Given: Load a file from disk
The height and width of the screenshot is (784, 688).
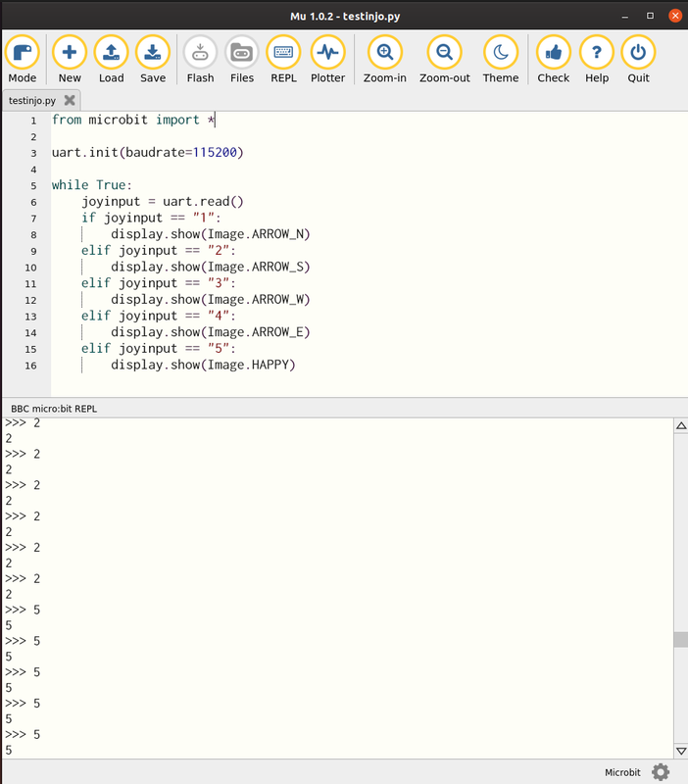Looking at the screenshot, I should pos(111,59).
